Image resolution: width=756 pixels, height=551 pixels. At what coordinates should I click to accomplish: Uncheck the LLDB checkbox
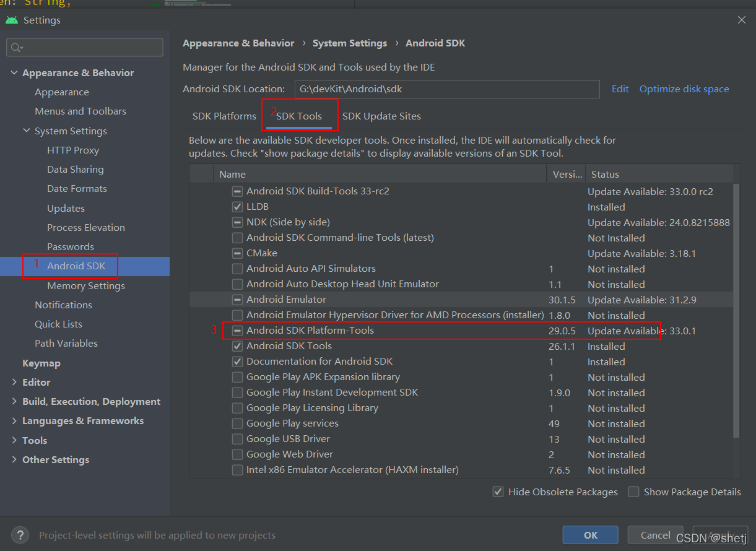(237, 207)
